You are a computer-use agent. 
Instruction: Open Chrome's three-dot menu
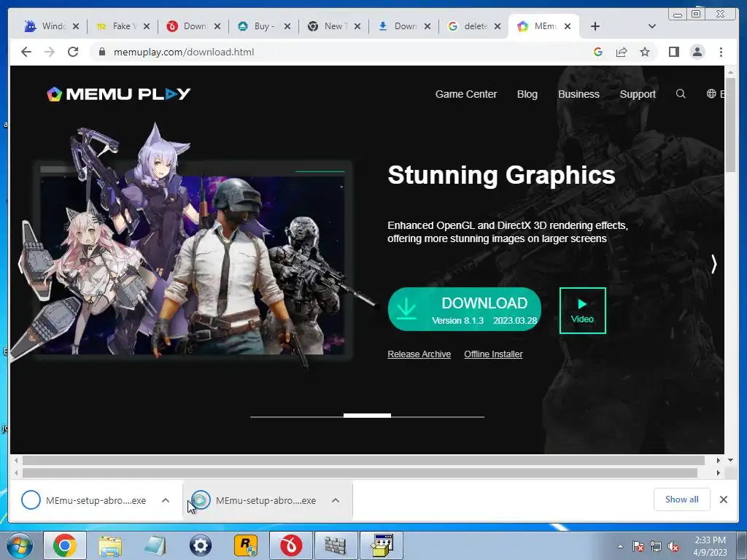(721, 52)
